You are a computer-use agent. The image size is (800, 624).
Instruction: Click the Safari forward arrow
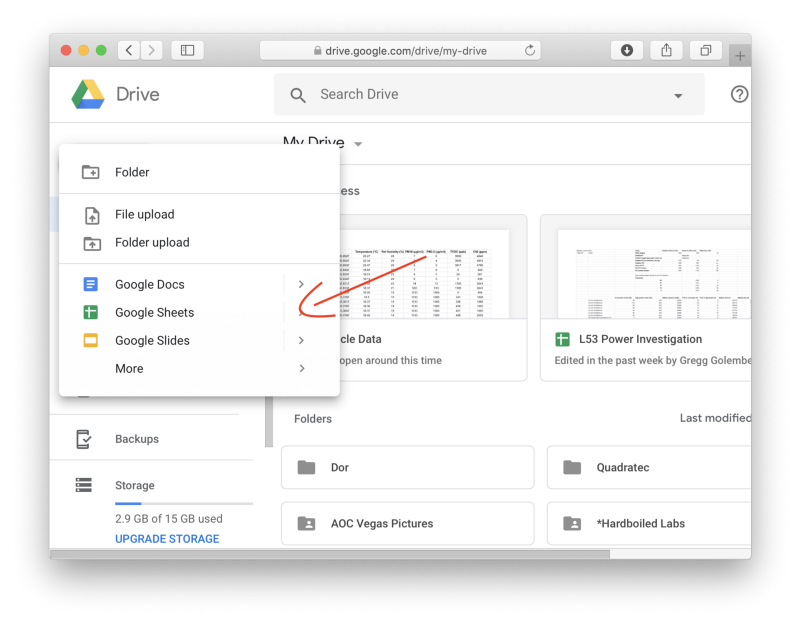[152, 50]
